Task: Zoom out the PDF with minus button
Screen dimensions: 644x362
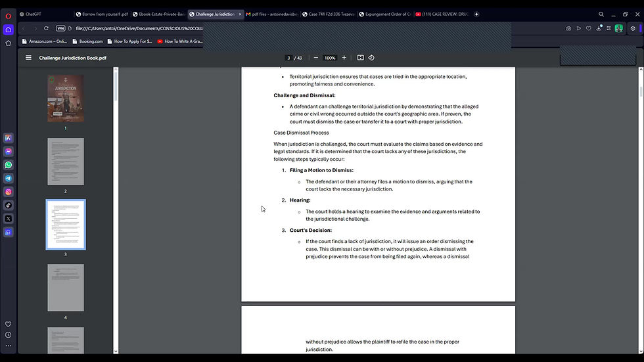Action: [316, 58]
